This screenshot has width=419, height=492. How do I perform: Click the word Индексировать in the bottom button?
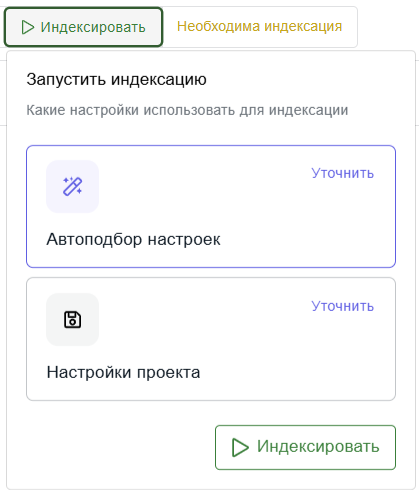click(x=318, y=446)
